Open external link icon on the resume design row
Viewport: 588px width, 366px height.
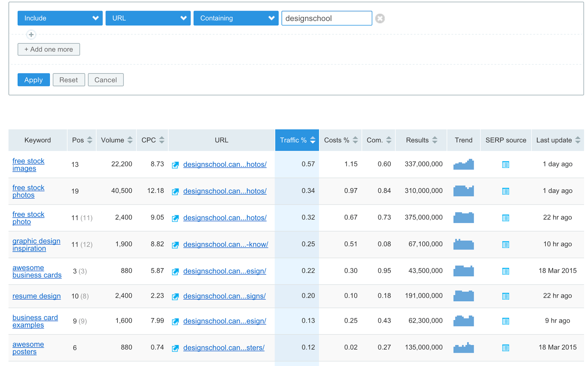pos(175,296)
